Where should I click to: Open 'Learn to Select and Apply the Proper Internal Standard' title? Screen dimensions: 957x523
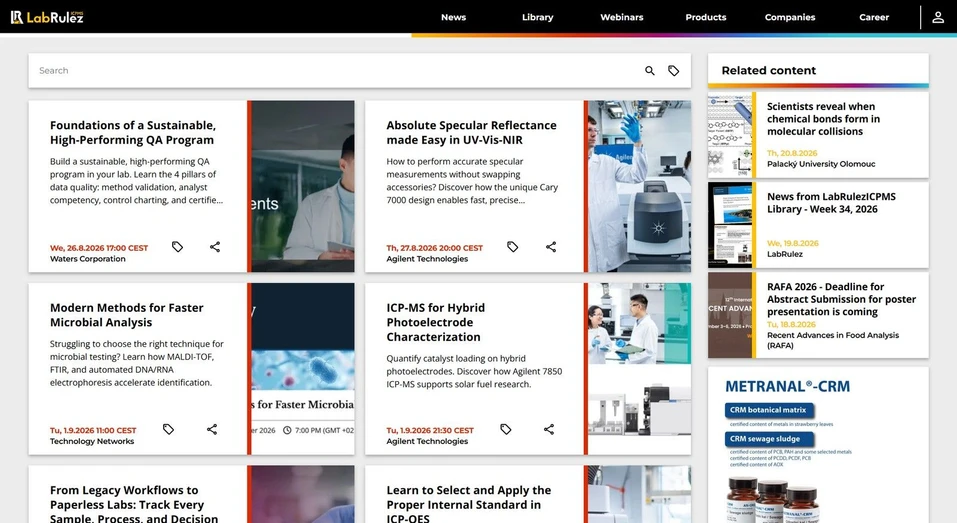(x=469, y=504)
